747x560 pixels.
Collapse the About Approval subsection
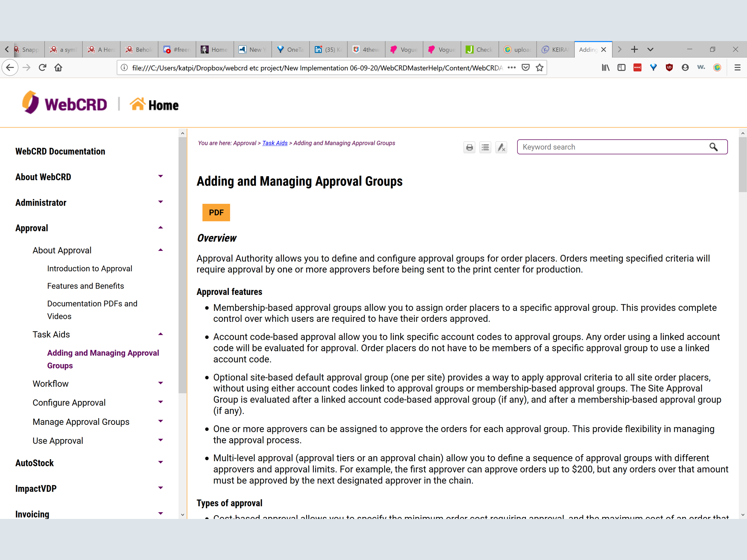(161, 250)
